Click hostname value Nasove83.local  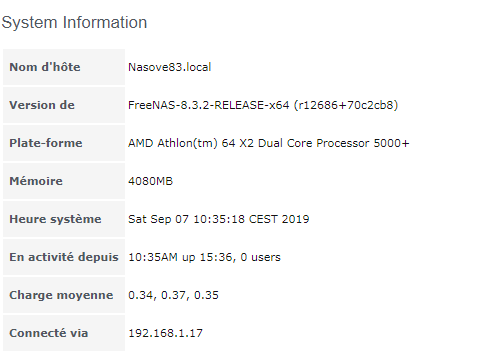pyautogui.click(x=170, y=67)
